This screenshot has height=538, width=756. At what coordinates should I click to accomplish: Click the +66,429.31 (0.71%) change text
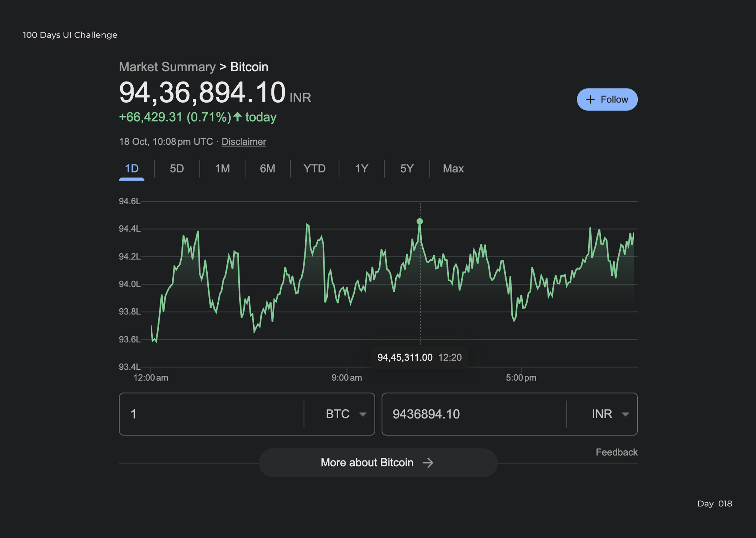[x=175, y=117]
